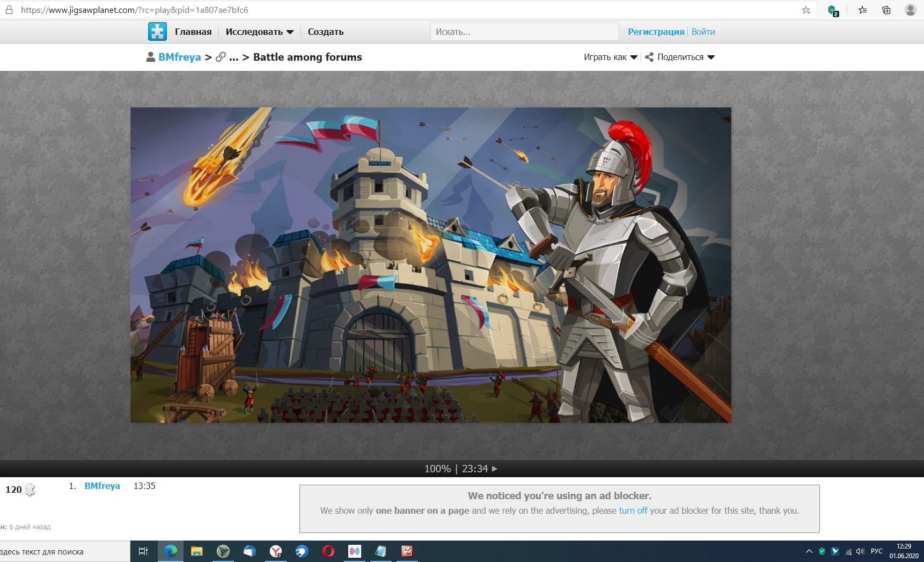Open the Поделиться share dropdown
924x562 pixels.
(686, 57)
